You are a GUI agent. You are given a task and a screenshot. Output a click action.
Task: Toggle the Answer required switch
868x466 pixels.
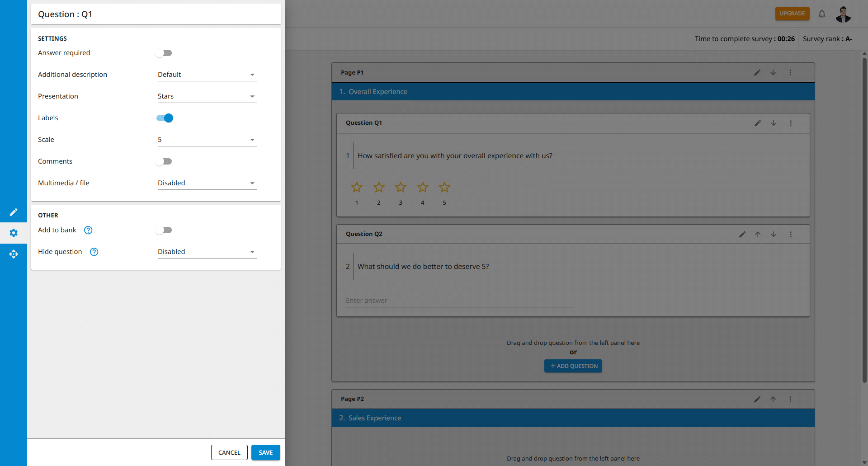tap(164, 53)
